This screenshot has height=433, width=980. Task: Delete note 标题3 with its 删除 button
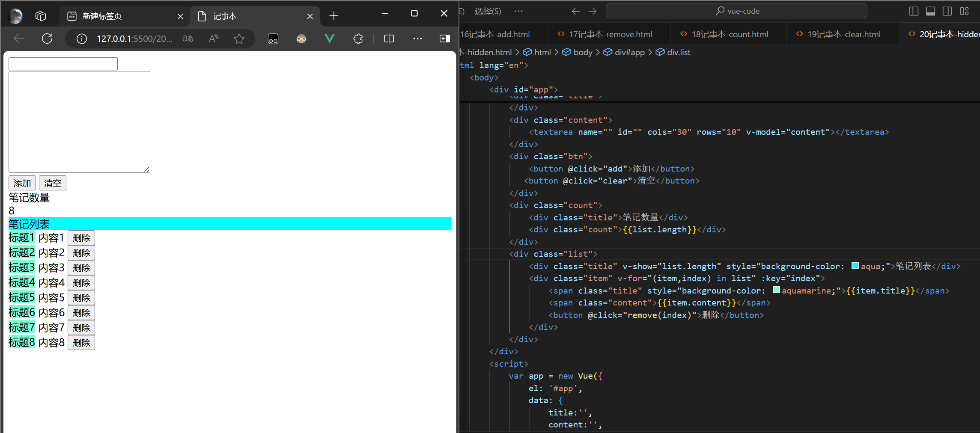click(81, 268)
